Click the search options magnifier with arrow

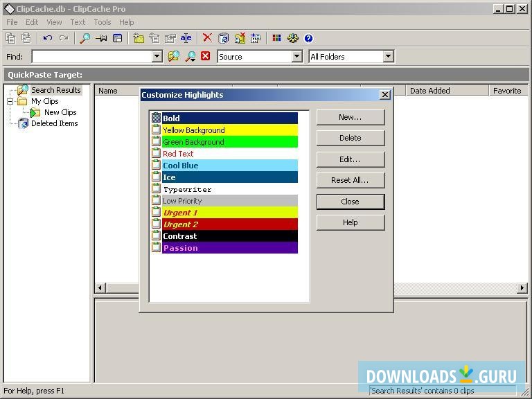click(x=190, y=56)
